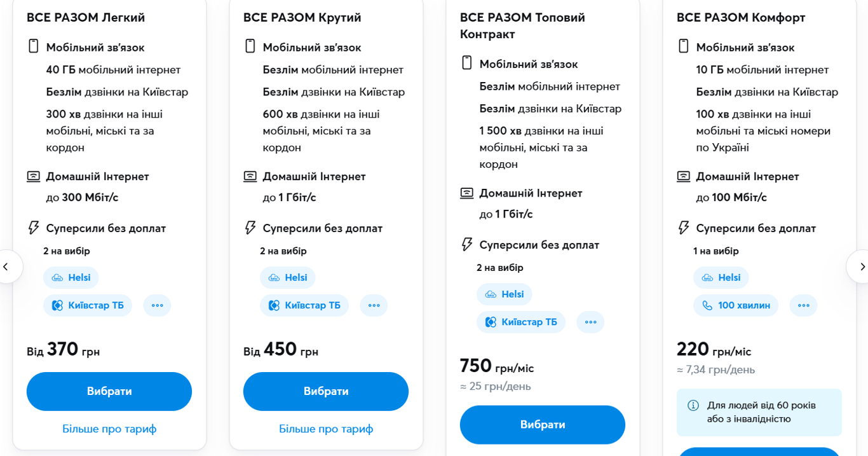This screenshot has height=456, width=868.
Task: Click Helsi chip in Легкий plan
Action: pos(71,278)
